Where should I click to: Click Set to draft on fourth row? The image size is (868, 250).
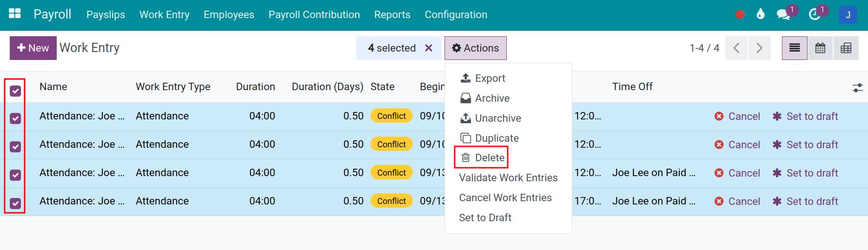(x=805, y=201)
